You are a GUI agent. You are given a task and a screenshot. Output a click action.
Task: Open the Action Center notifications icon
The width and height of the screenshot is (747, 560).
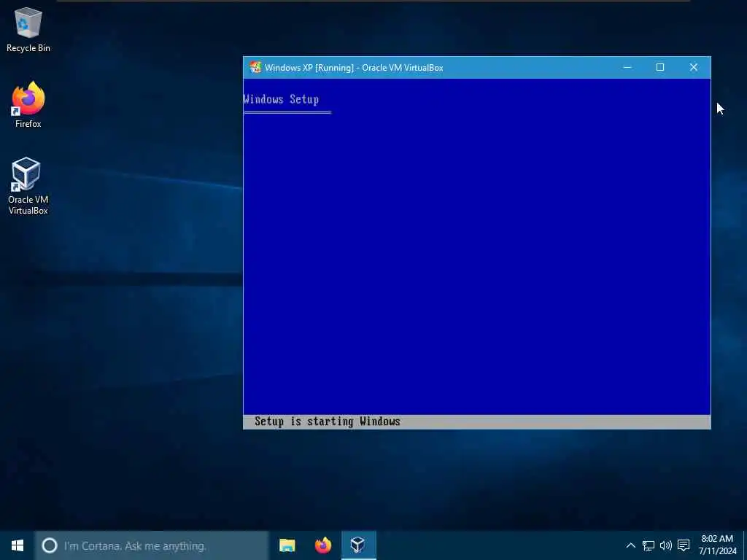(684, 545)
